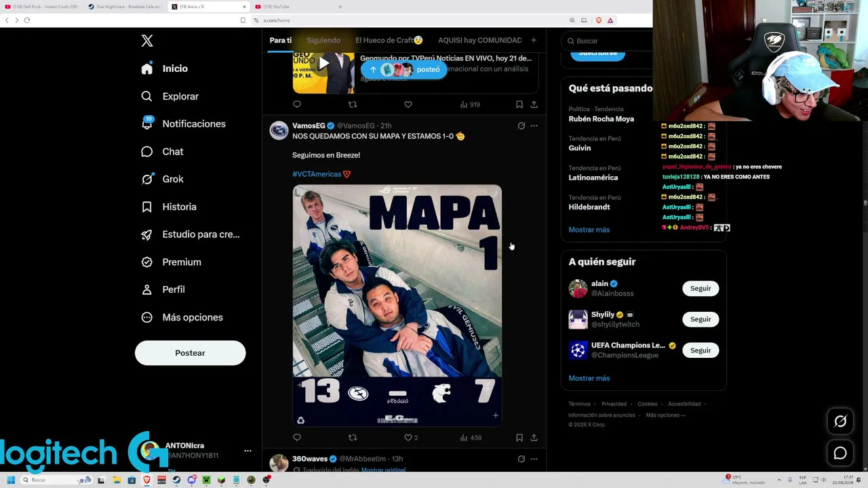868x488 pixels.
Task: Open Notificaciones in the sidebar
Action: click(x=183, y=124)
